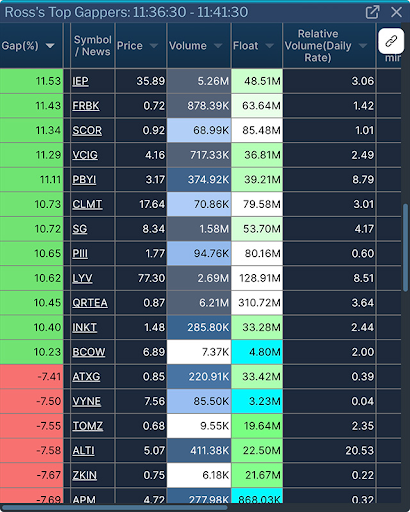This screenshot has width=410, height=512.
Task: Select the INKT ticker link
Action: (85, 327)
